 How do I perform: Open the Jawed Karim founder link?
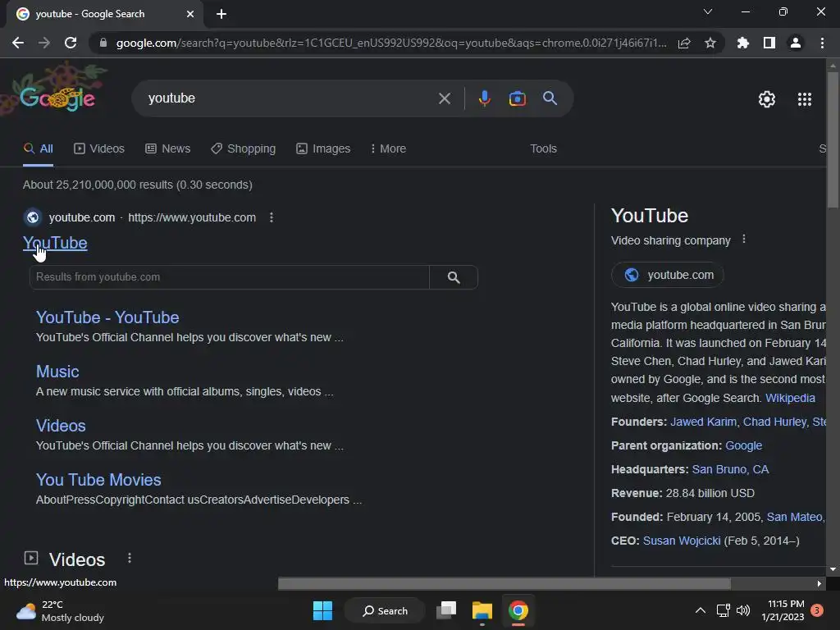(x=703, y=422)
